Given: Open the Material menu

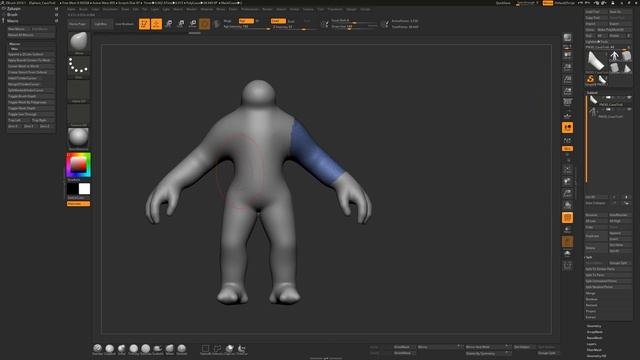Looking at the screenshot, I should [x=207, y=9].
